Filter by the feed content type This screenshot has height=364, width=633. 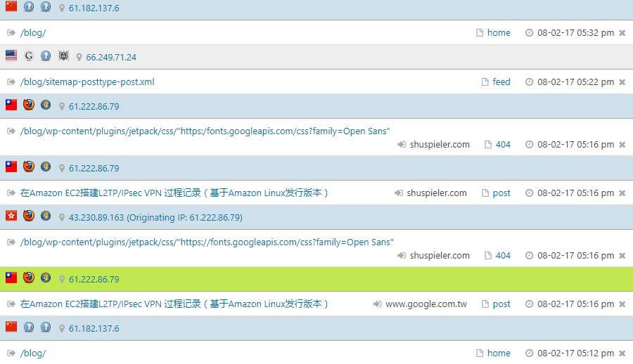[501, 82]
